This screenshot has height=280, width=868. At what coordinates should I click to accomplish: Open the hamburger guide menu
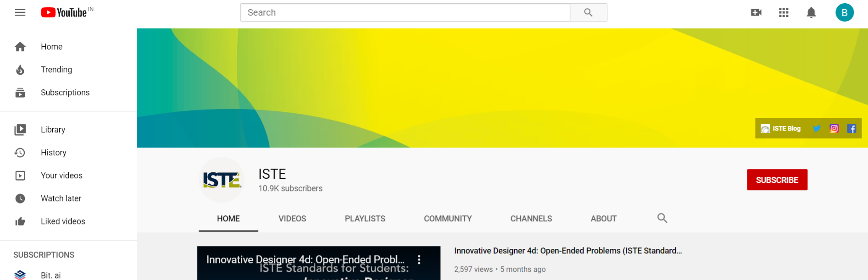(20, 12)
